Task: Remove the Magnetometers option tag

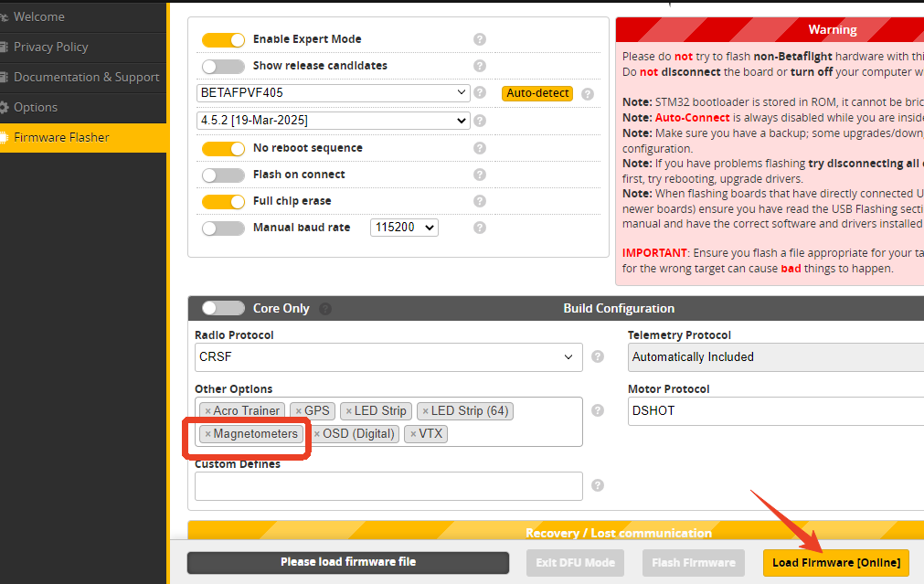Action: click(x=208, y=434)
